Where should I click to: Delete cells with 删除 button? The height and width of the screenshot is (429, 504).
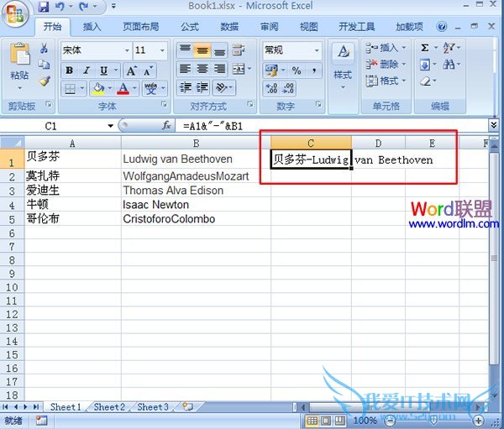click(x=385, y=65)
